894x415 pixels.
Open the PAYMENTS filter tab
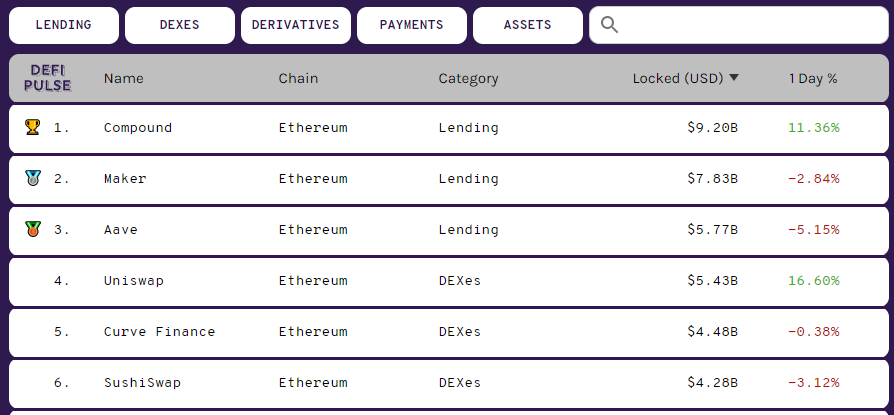click(412, 25)
